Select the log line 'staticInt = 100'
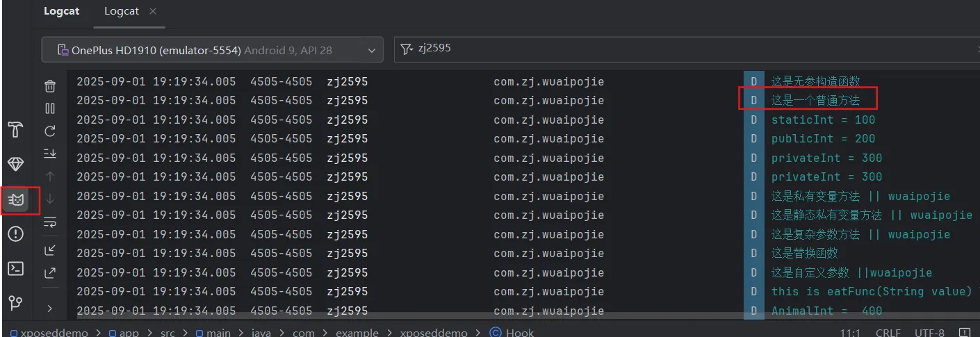The height and width of the screenshot is (337, 980). coord(823,120)
